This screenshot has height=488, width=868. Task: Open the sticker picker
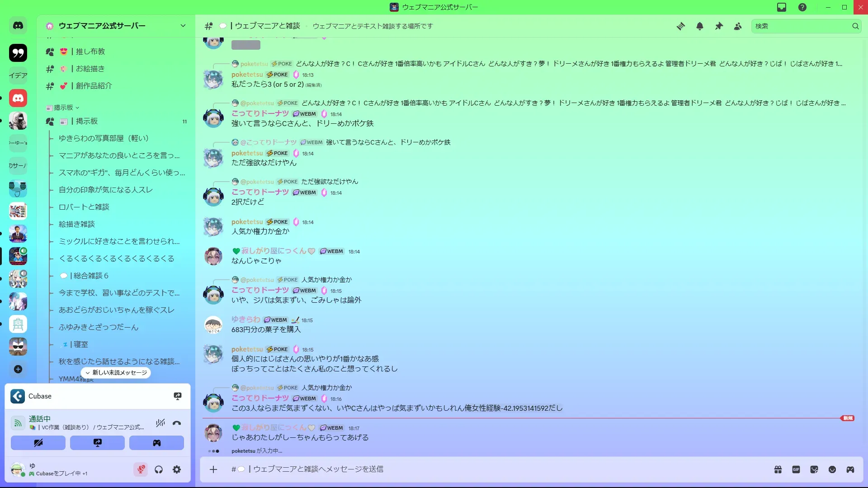click(814, 469)
